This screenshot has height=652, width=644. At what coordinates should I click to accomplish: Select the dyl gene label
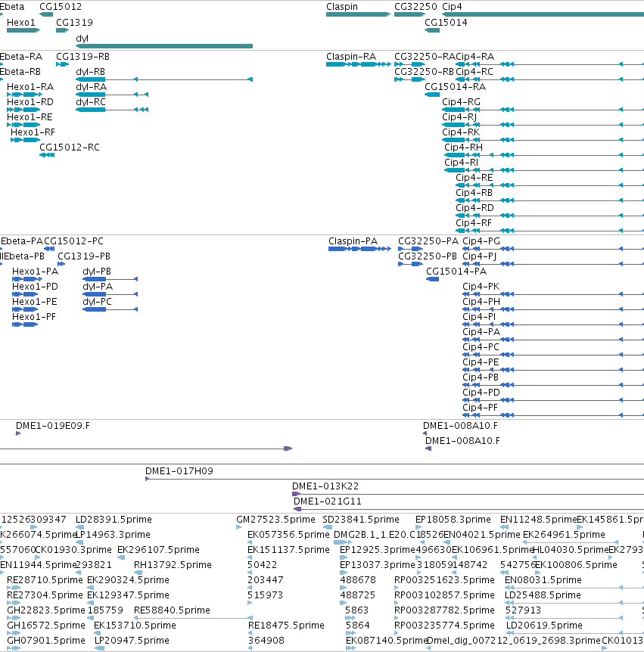[82, 39]
